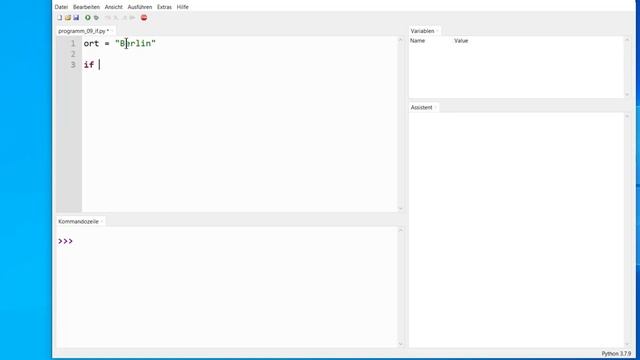Run the current script with green play button
The height and width of the screenshot is (360, 640).
88,18
